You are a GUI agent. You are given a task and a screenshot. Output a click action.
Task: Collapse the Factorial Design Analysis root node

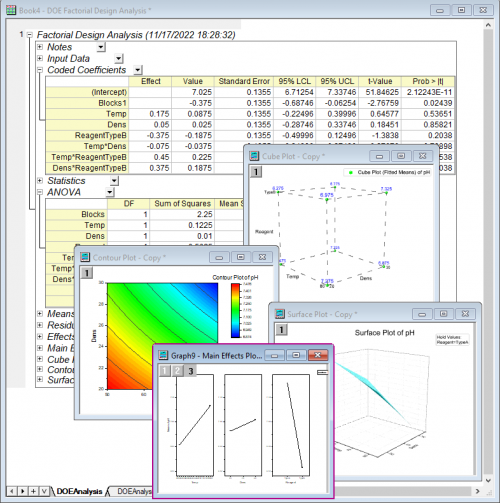(30, 34)
